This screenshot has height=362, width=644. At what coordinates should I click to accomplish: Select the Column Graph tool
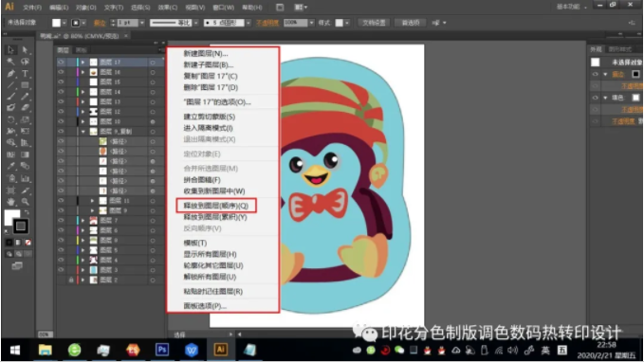pos(25,178)
